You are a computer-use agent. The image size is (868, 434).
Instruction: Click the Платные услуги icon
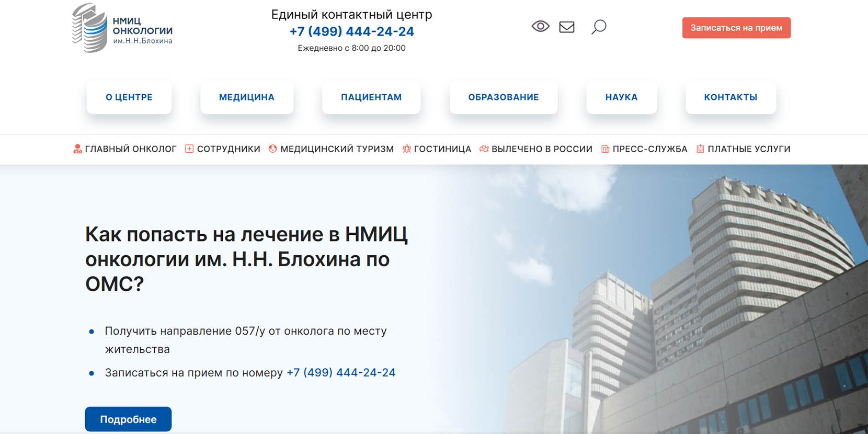click(700, 149)
